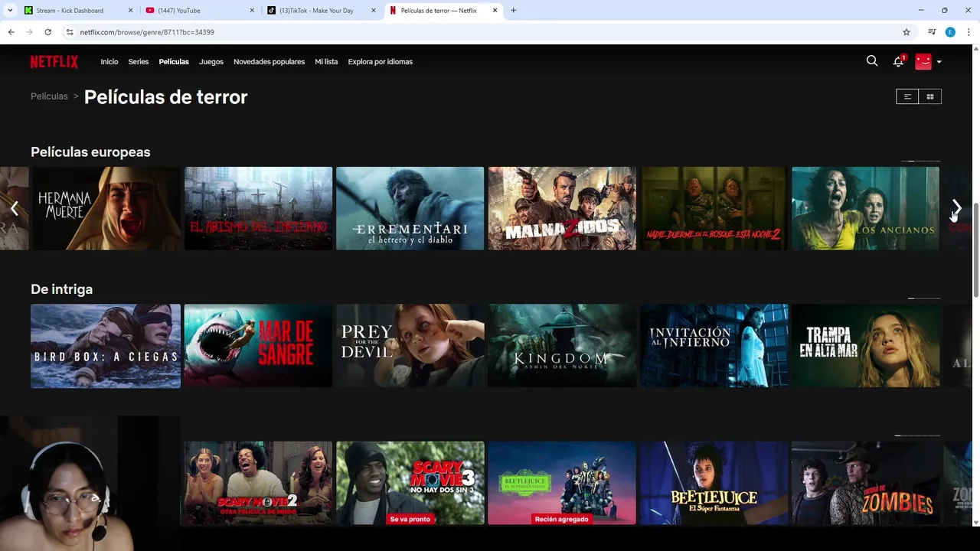Image resolution: width=980 pixels, height=551 pixels.
Task: Switch to grid view icon
Action: [x=930, y=96]
